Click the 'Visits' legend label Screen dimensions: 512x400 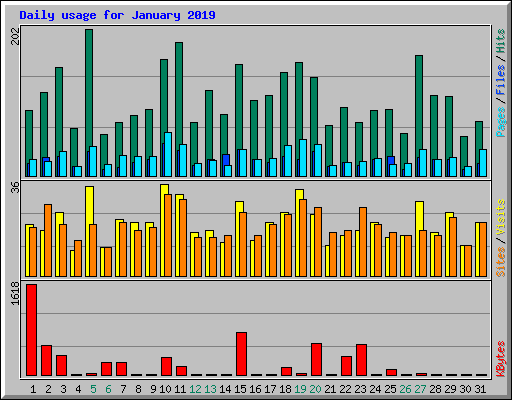tap(500, 218)
